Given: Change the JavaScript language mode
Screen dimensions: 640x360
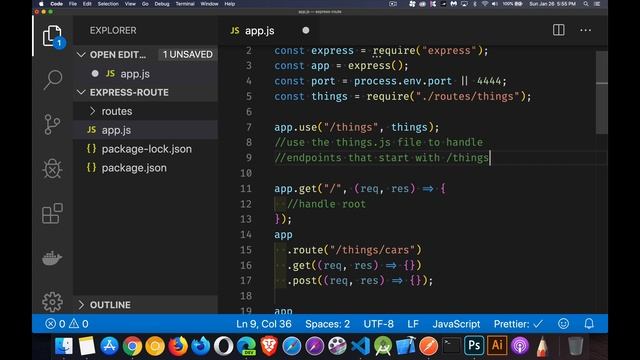Looking at the screenshot, I should pos(456,324).
